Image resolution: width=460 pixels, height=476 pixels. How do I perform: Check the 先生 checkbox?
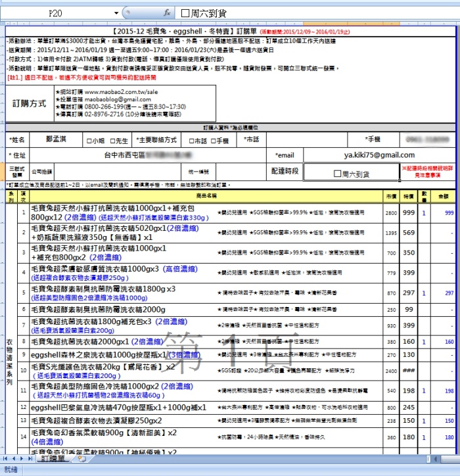pyautogui.click(x=112, y=141)
